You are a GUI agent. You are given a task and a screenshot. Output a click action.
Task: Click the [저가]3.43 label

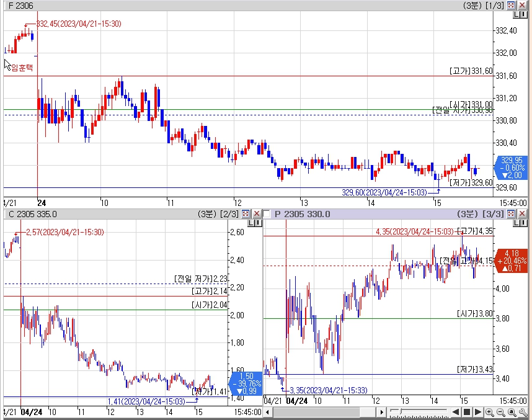[475, 369]
